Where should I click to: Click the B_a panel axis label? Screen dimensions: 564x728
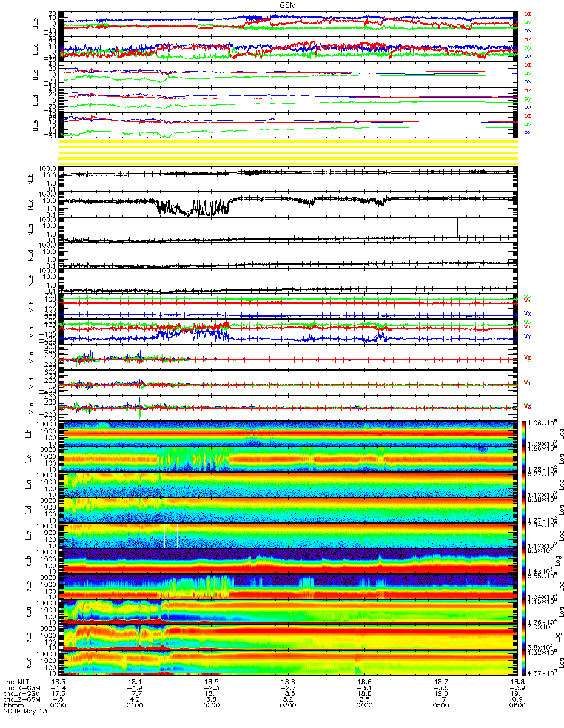coord(35,75)
